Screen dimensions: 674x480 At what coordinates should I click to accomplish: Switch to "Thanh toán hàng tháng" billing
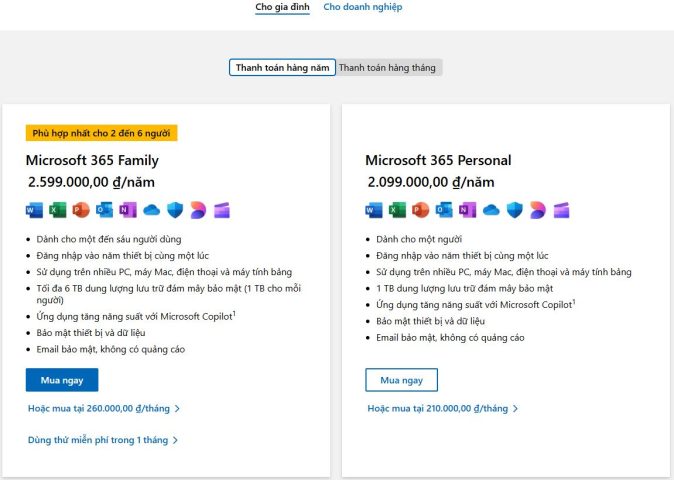click(x=388, y=68)
